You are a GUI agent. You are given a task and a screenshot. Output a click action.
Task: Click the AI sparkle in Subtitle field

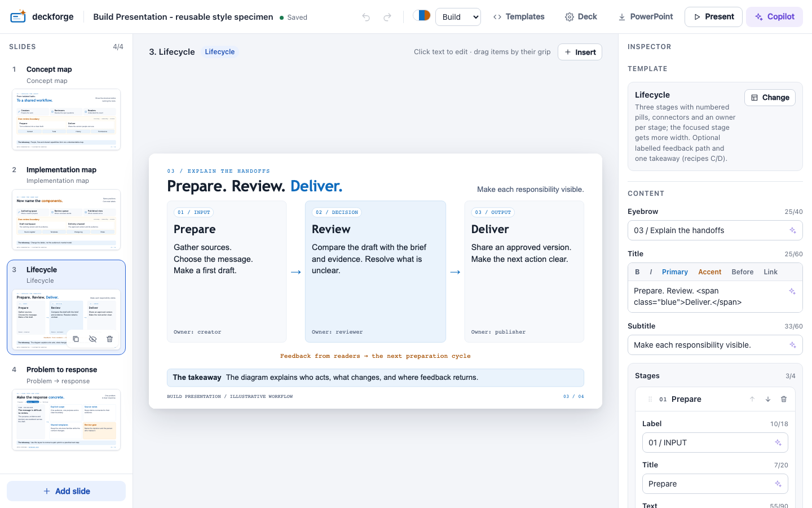coord(792,345)
